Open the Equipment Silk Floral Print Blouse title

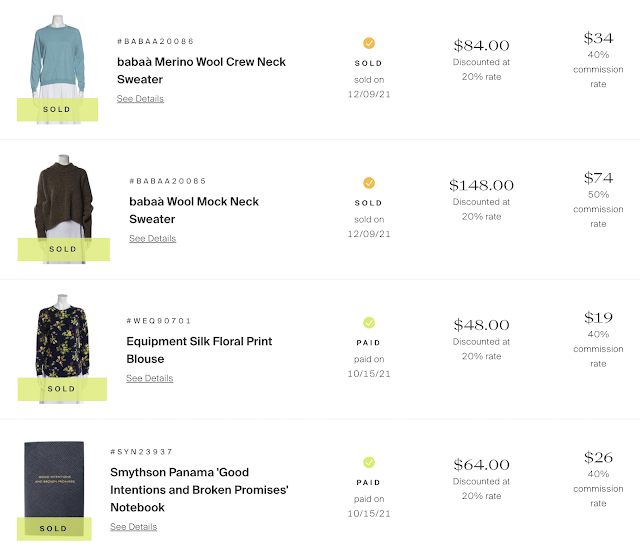tap(200, 350)
